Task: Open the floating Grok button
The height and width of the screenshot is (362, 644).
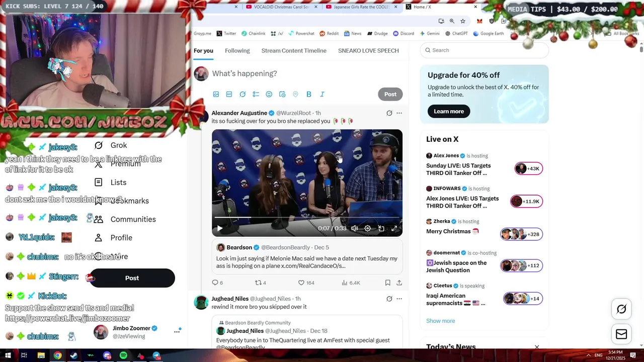Action: click(621, 309)
